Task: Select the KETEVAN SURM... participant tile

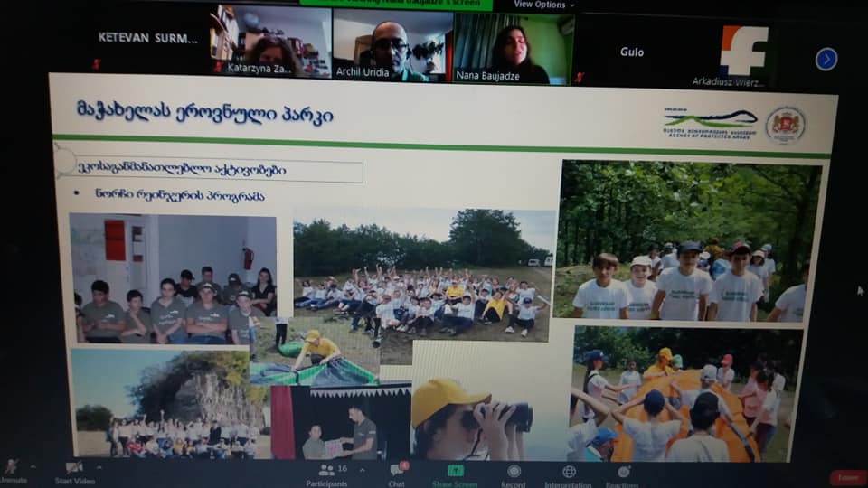Action: pos(147,39)
